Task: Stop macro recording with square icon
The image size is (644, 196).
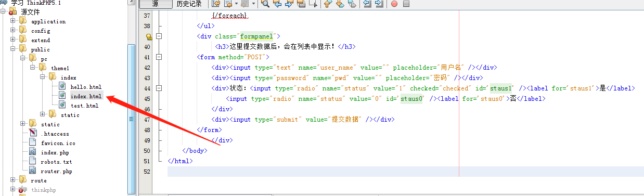Action: click(x=406, y=3)
